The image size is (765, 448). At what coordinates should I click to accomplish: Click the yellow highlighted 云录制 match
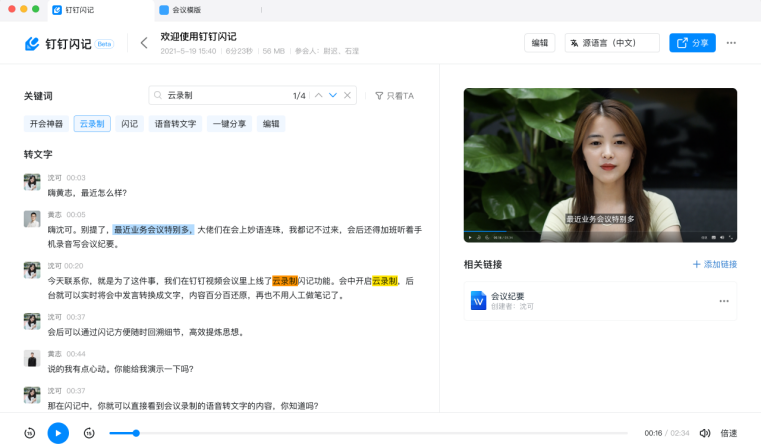384,281
